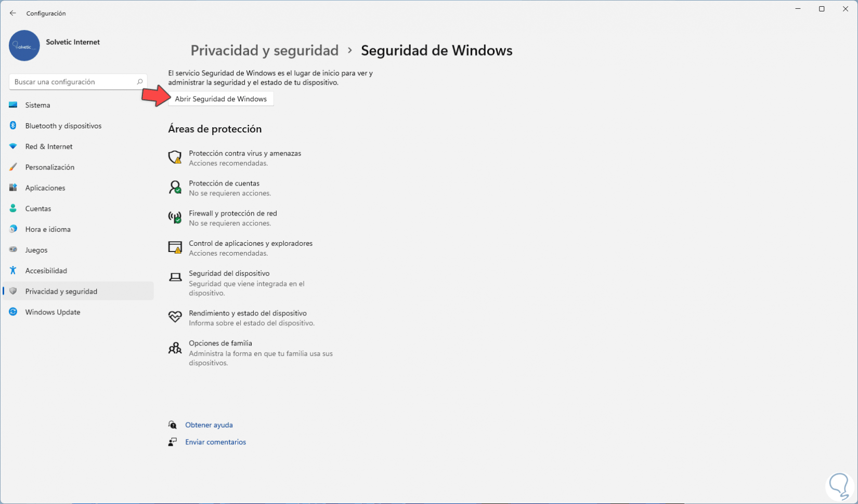Click the family options people icon

point(175,348)
